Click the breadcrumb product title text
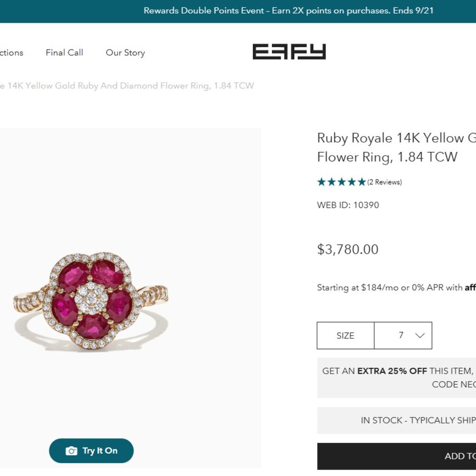This screenshot has width=476, height=476. [x=127, y=86]
